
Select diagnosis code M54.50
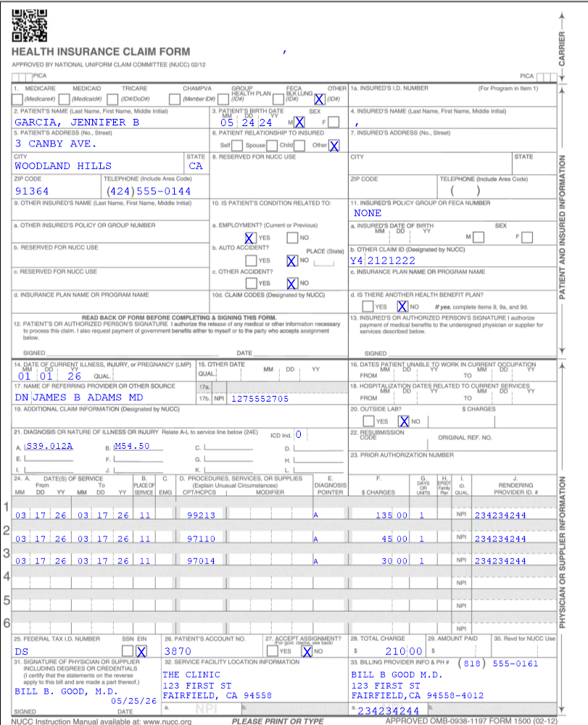pyautogui.click(x=133, y=446)
